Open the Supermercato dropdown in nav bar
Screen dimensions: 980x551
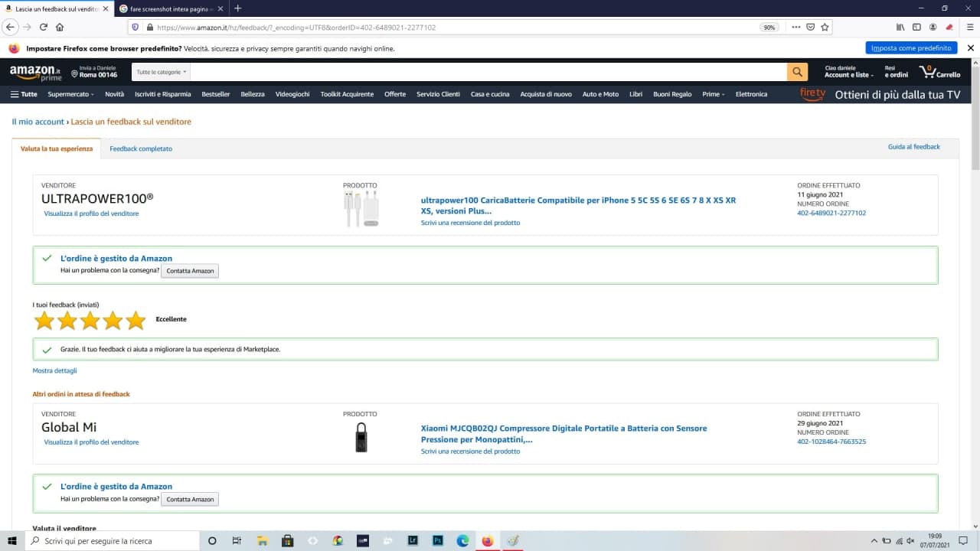pyautogui.click(x=70, y=94)
